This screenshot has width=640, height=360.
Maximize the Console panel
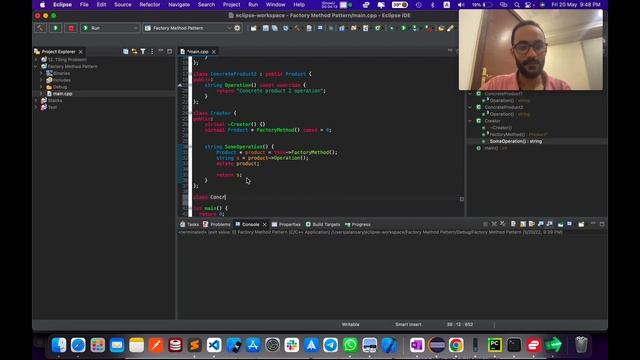point(602,224)
